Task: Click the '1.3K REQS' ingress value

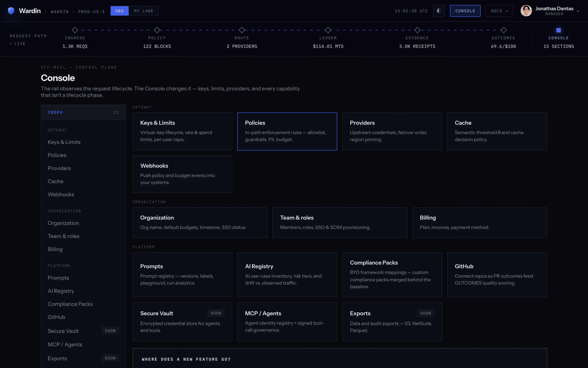Action: (75, 46)
